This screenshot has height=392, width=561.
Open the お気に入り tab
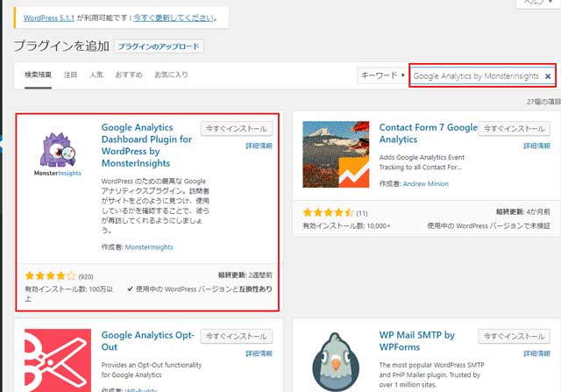click(171, 75)
